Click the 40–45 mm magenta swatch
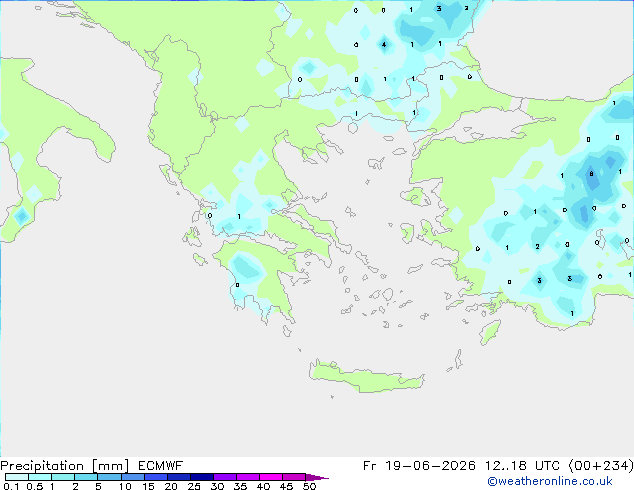 coord(271,477)
